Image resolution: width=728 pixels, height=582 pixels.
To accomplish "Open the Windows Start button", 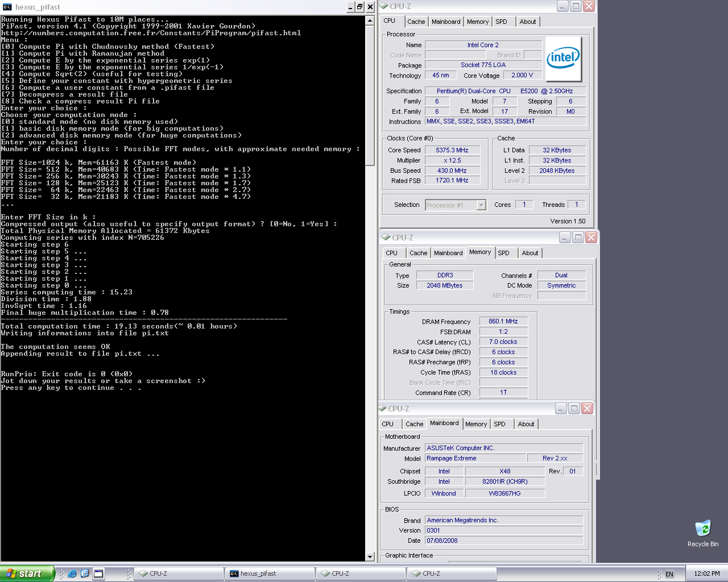I will [x=27, y=573].
